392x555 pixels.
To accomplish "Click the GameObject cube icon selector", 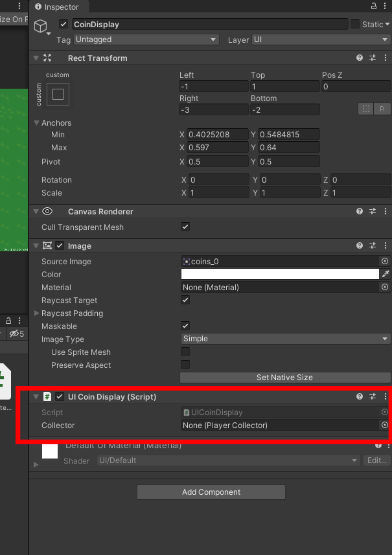I will pos(41,27).
